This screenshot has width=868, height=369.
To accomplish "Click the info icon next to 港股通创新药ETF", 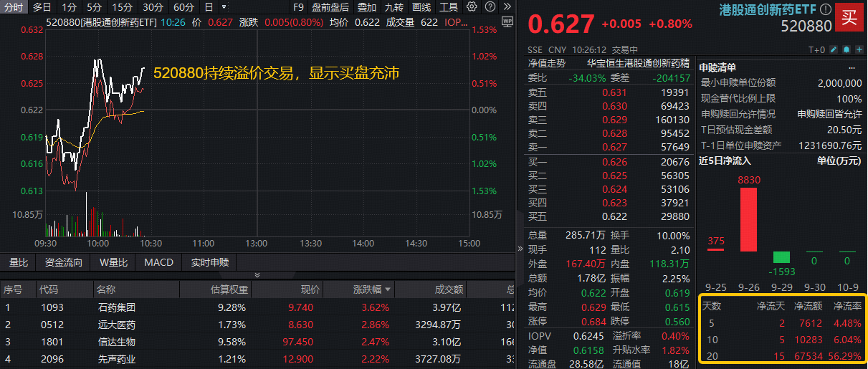I will [x=826, y=10].
